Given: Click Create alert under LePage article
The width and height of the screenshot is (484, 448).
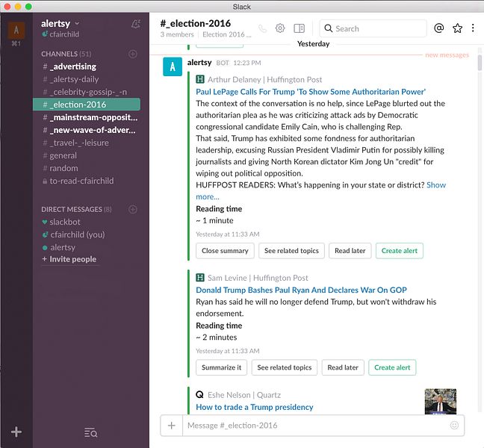Looking at the screenshot, I should point(400,251).
